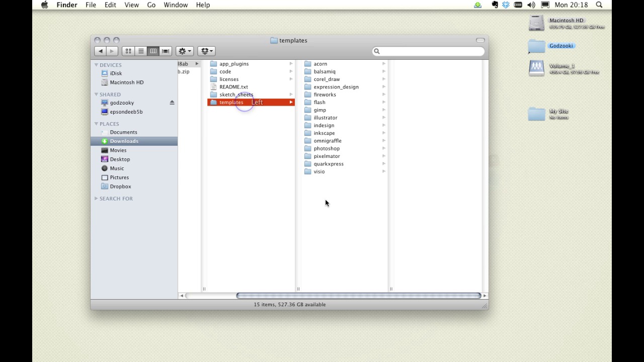Eject godzooky shared computer

(172, 103)
